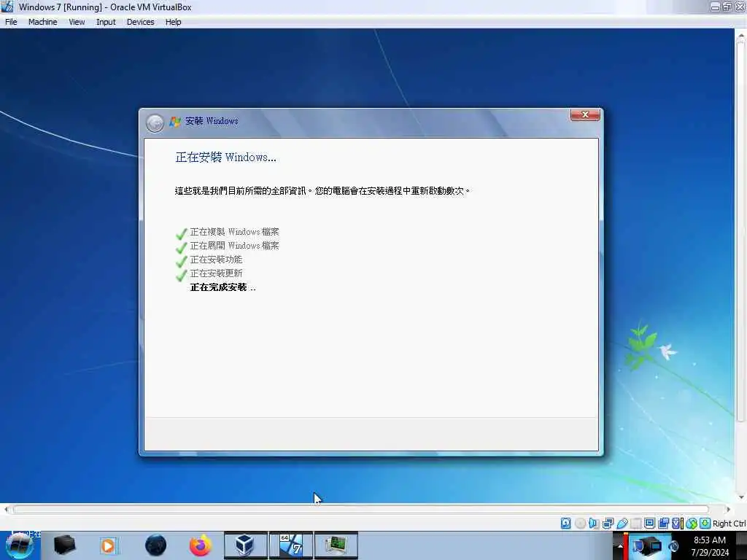Viewport: 747px width, 560px height.
Task: Click the shared folders status icon
Action: click(635, 524)
